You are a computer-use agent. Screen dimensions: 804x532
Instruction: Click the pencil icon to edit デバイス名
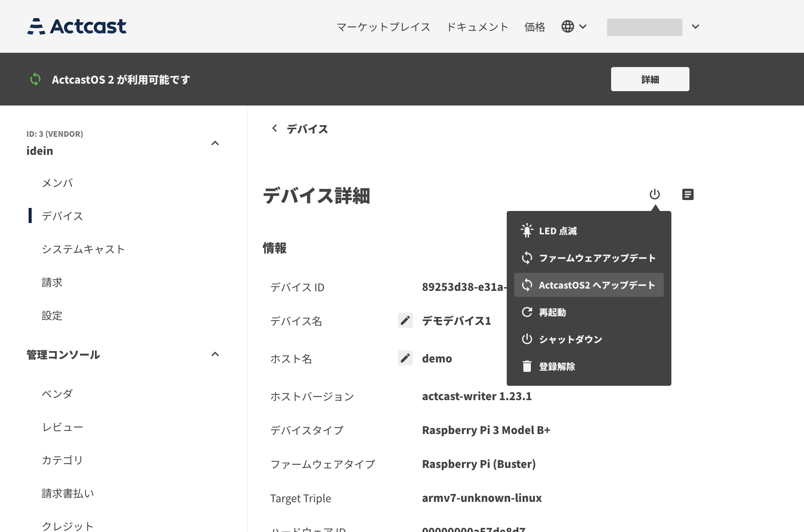click(x=405, y=321)
